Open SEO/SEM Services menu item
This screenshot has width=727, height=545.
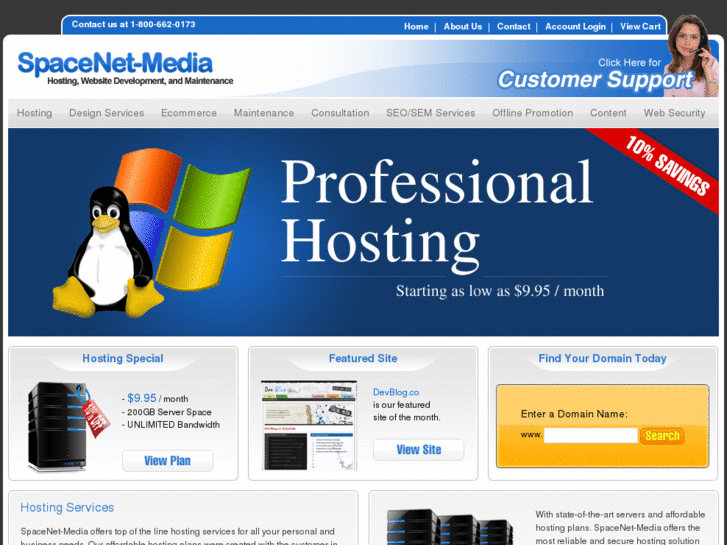(x=430, y=113)
